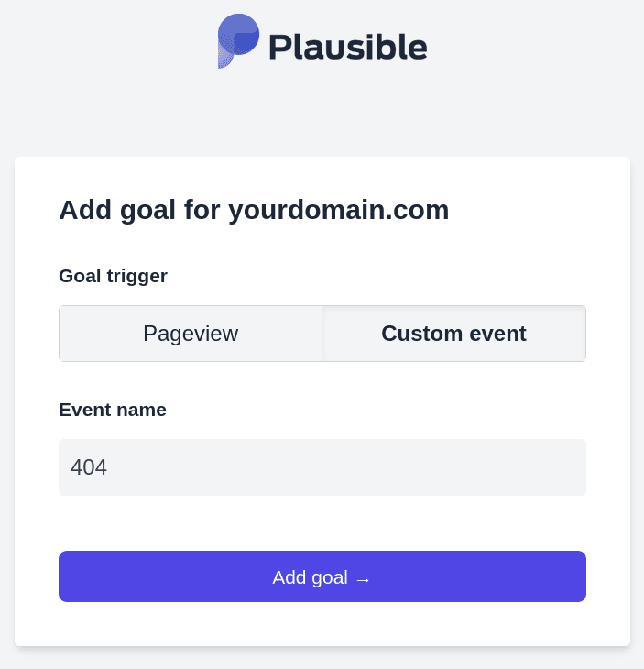Click the Plausible logo icon
This screenshot has width=644, height=669.
(237, 40)
